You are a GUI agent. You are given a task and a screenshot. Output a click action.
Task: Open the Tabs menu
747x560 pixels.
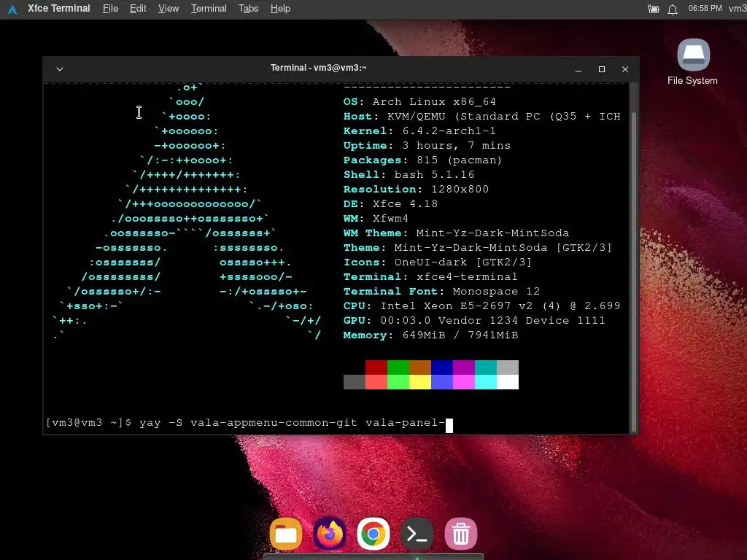tap(248, 9)
